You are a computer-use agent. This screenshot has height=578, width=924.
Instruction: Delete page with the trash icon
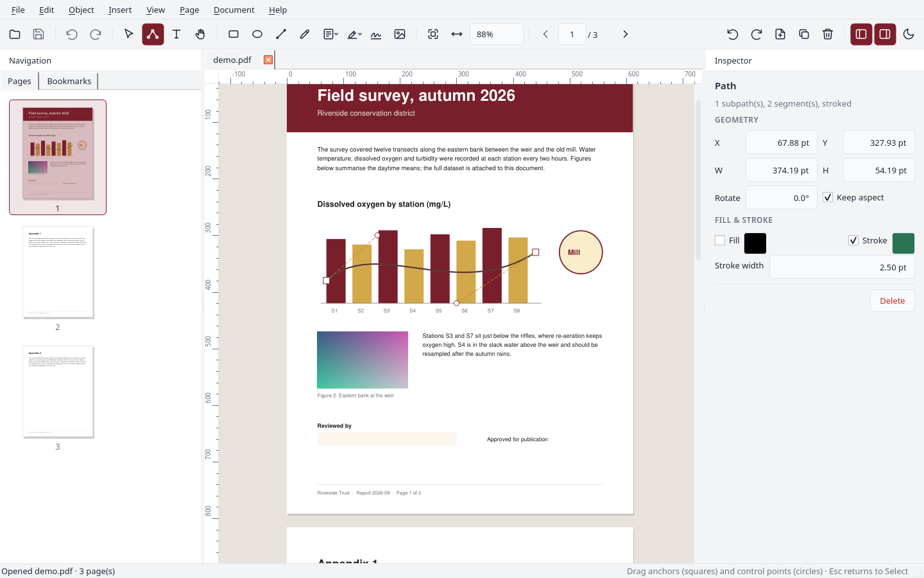pos(828,34)
